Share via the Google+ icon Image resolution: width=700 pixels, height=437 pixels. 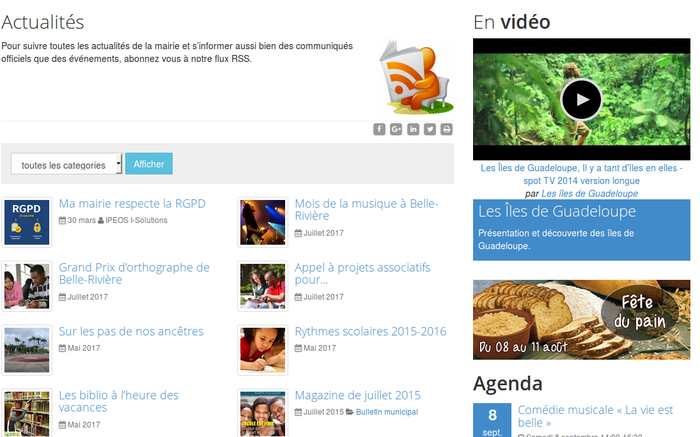(x=396, y=129)
